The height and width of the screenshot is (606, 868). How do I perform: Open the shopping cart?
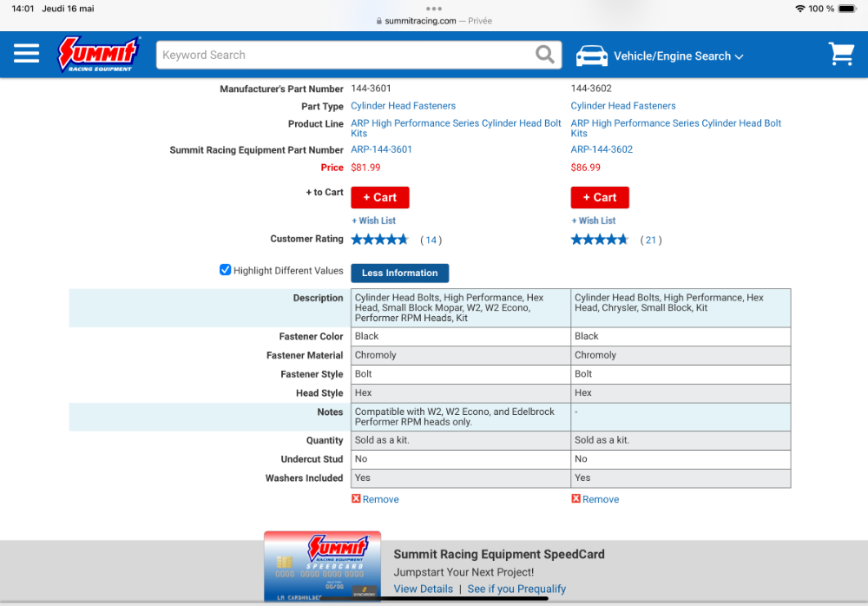tap(841, 55)
